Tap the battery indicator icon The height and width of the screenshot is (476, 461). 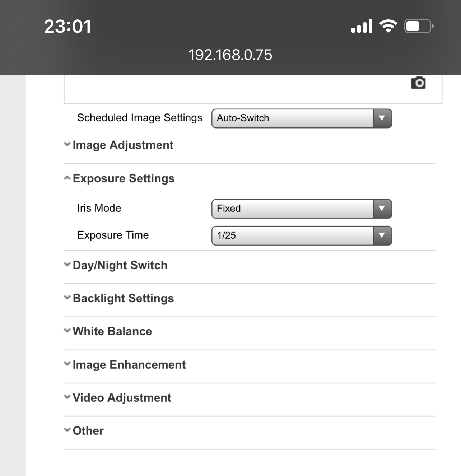pyautogui.click(x=418, y=26)
